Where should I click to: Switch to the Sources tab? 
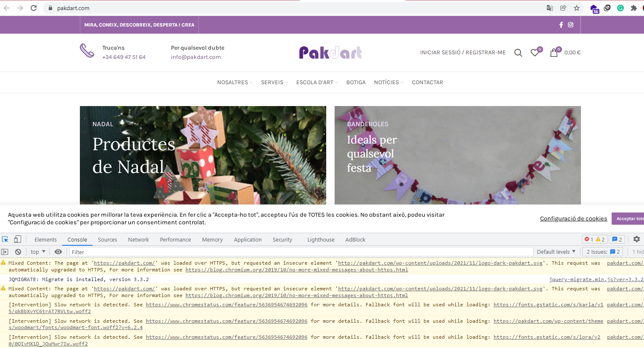point(108,239)
